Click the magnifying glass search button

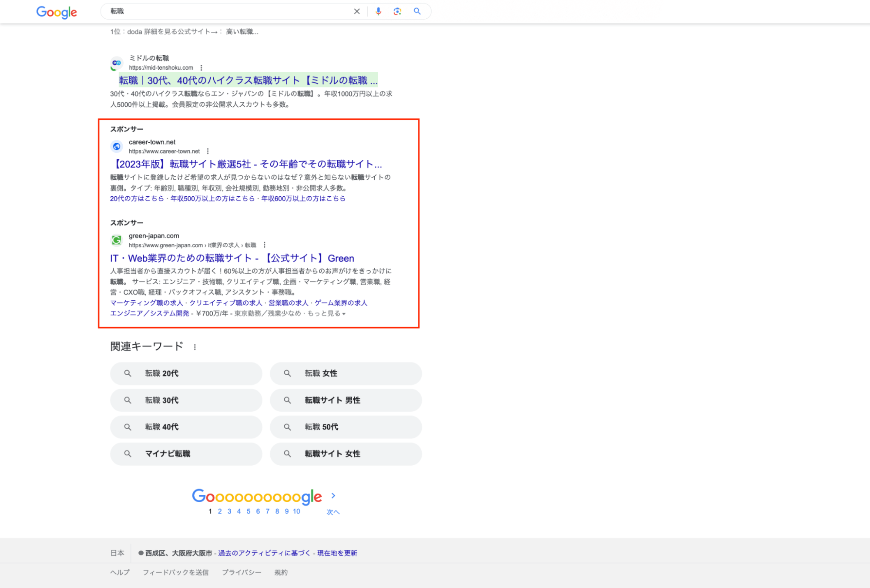417,11
